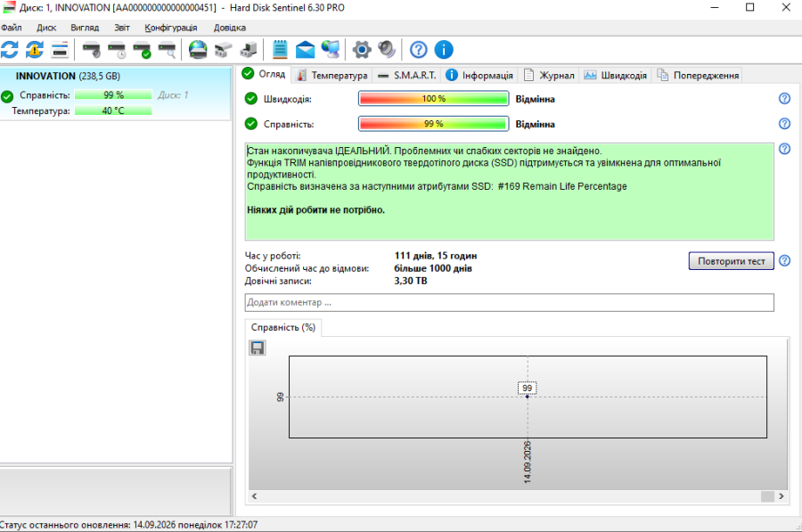The height and width of the screenshot is (532, 802).
Task: Click the refresh icon with warning triangle
Action: tap(35, 50)
